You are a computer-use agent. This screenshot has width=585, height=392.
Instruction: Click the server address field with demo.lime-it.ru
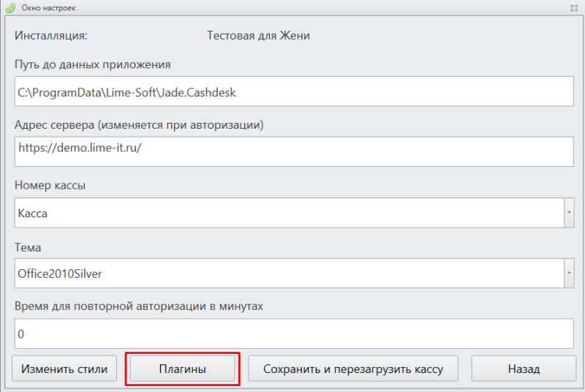294,152
